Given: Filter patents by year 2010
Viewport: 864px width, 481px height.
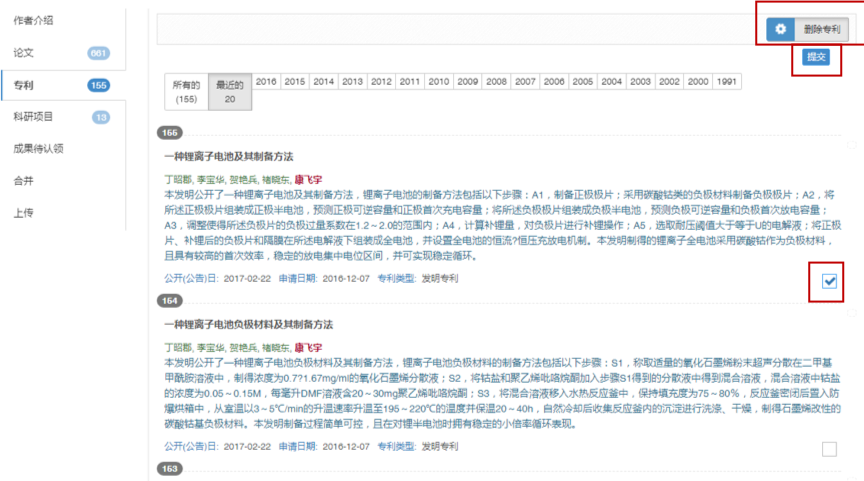Looking at the screenshot, I should 439,82.
